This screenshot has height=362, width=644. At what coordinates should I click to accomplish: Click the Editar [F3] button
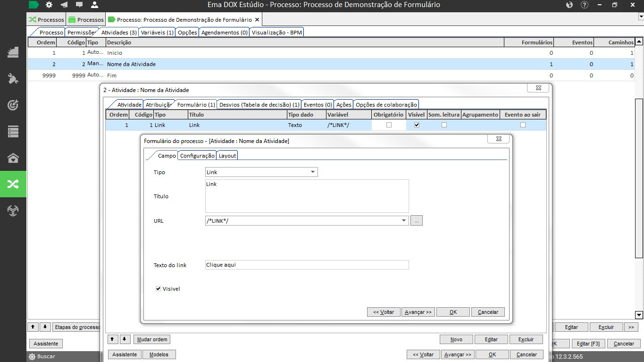click(588, 344)
